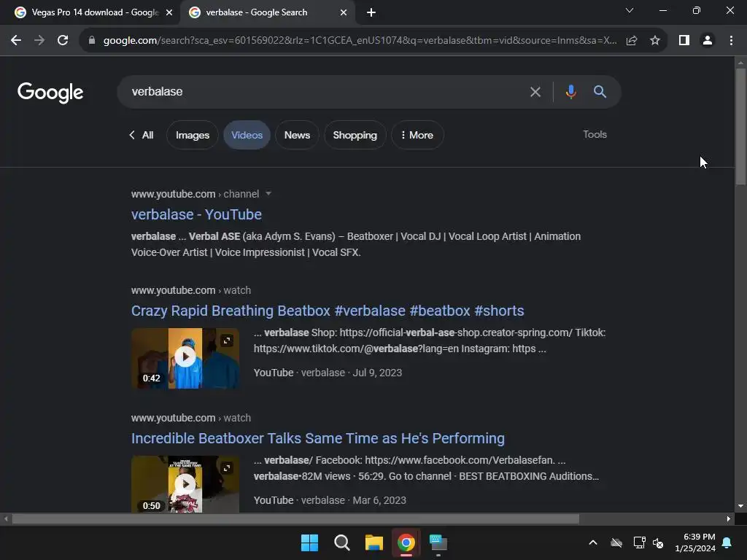The width and height of the screenshot is (747, 560).
Task: Click the OneDrive cloud tray icon
Action: pos(616,542)
